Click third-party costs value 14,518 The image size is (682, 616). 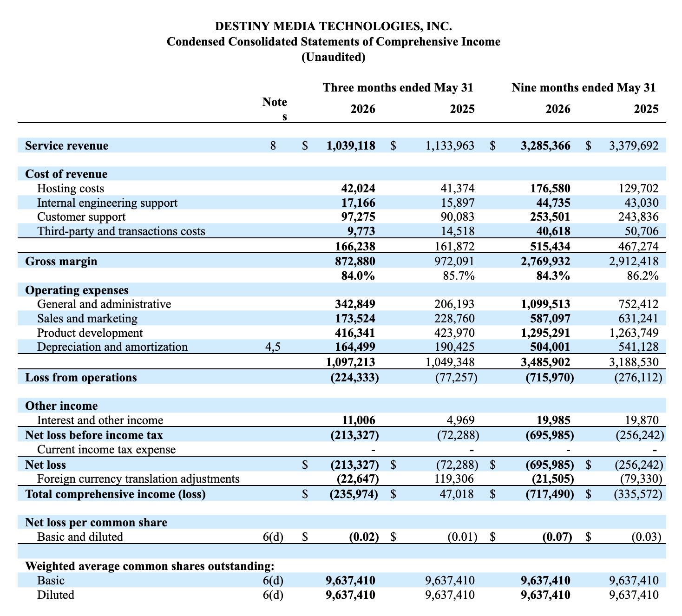pyautogui.click(x=459, y=232)
